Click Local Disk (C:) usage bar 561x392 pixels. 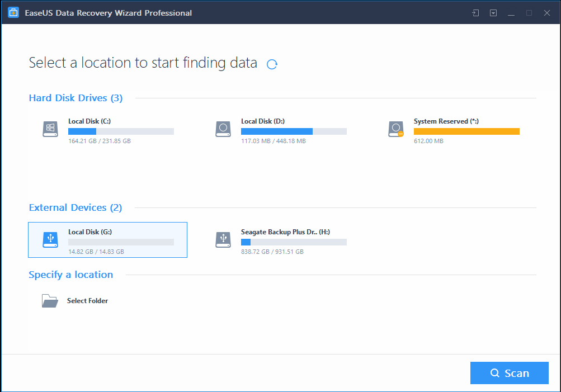[121, 131]
